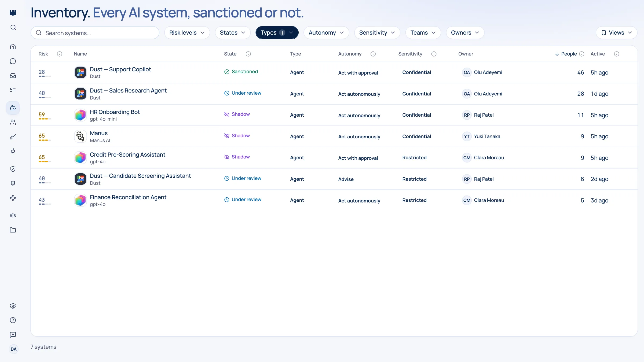The height and width of the screenshot is (362, 644).
Task: Open the analytics chart icon in the sidebar
Action: coord(13,137)
